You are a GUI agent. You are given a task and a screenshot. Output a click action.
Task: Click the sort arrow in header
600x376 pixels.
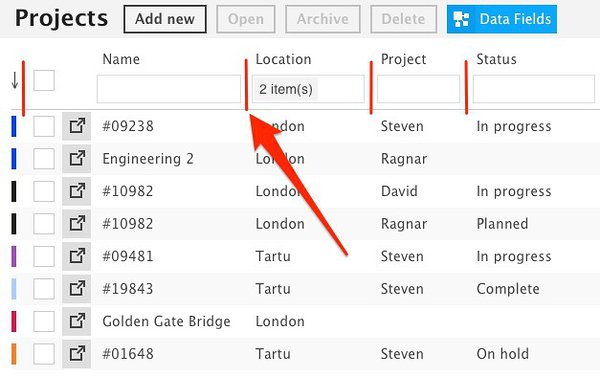click(x=15, y=80)
